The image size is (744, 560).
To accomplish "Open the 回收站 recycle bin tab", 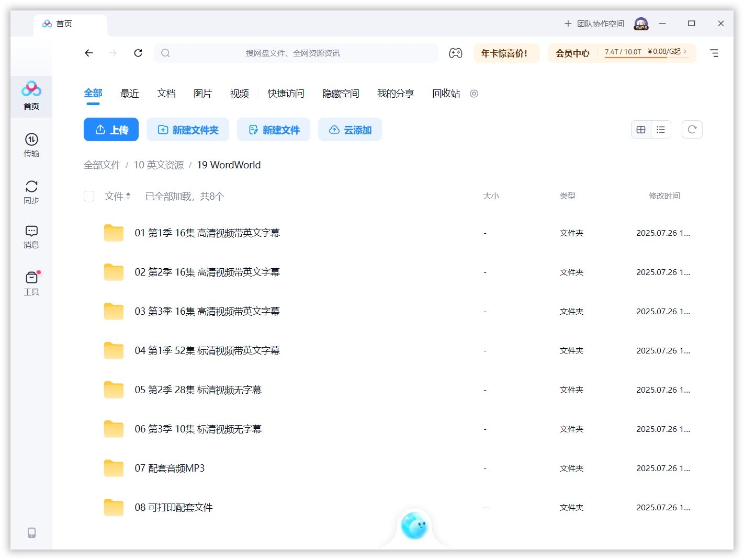I will (x=445, y=94).
